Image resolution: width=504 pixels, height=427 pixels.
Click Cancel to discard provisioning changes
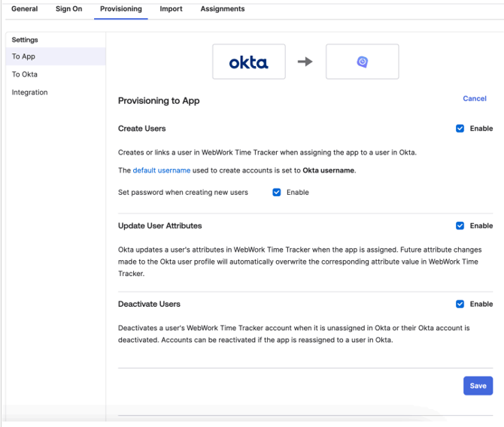point(475,98)
